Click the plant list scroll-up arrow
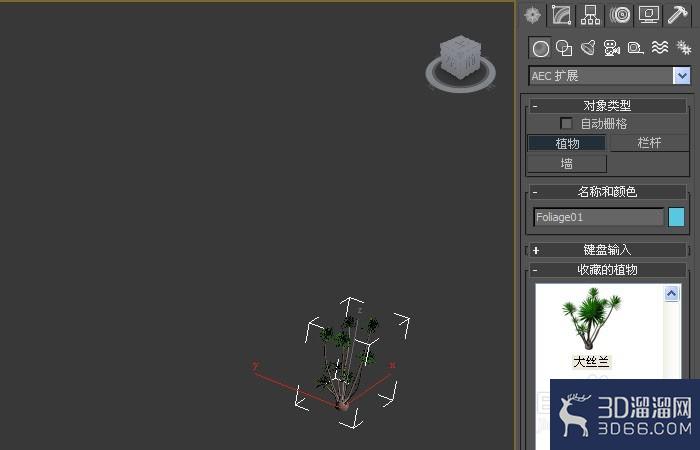The width and height of the screenshot is (700, 450). click(x=671, y=294)
